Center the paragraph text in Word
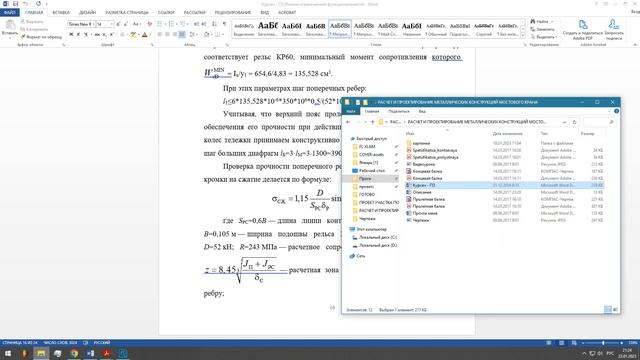640x360 pixels. click(x=167, y=35)
